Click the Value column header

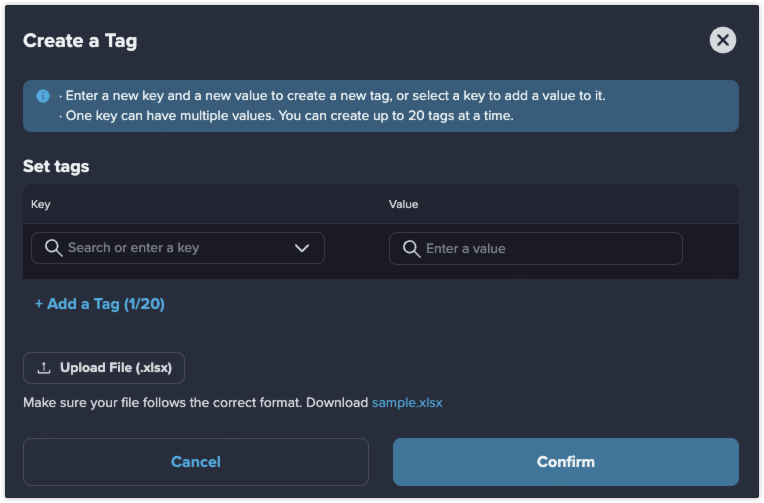click(x=403, y=204)
